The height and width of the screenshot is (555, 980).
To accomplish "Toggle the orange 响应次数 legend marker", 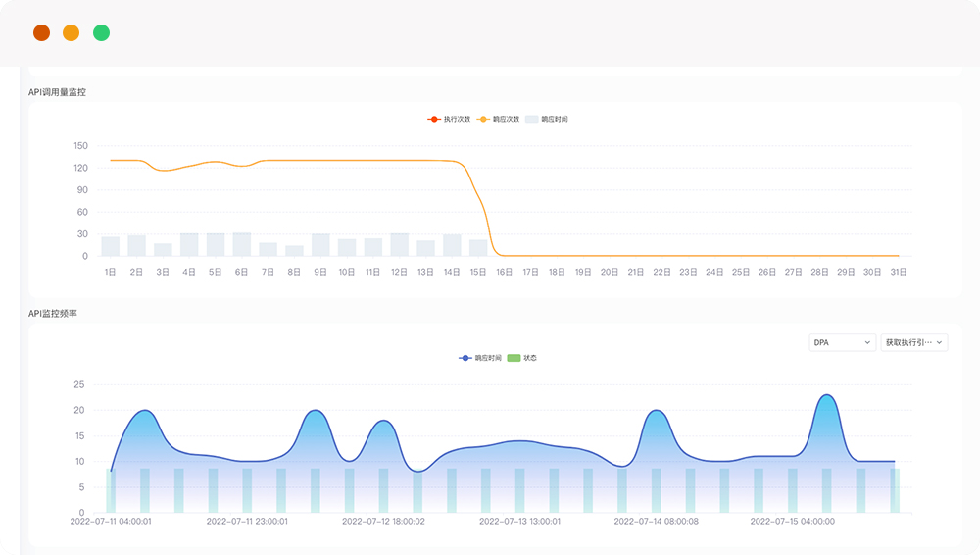I will 483,119.
